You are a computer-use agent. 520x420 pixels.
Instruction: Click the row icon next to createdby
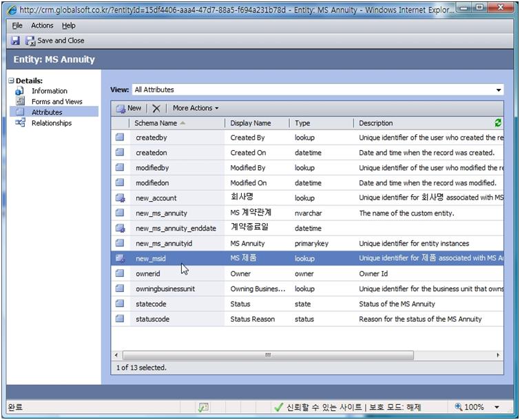(x=120, y=137)
